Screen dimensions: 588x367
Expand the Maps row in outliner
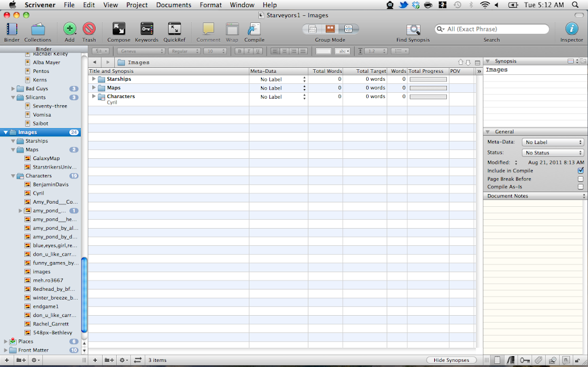click(x=94, y=88)
